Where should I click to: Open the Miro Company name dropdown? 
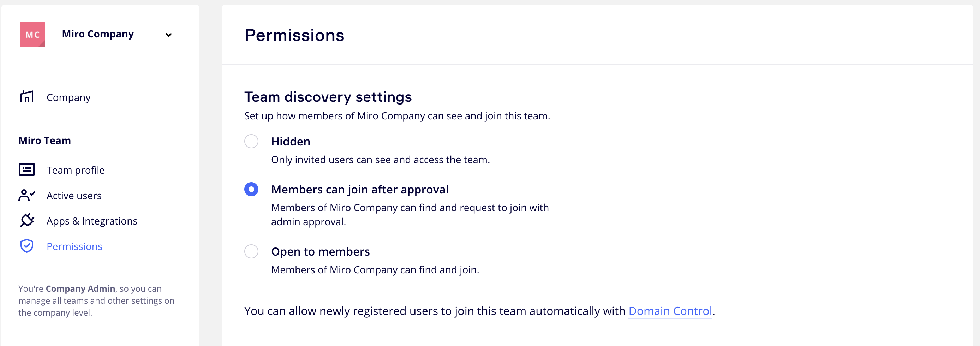(x=98, y=34)
